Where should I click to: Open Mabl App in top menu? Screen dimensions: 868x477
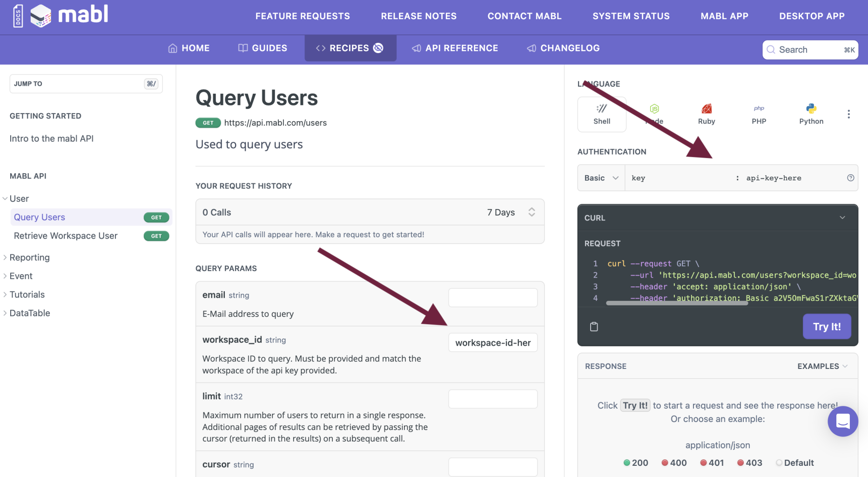[725, 16]
